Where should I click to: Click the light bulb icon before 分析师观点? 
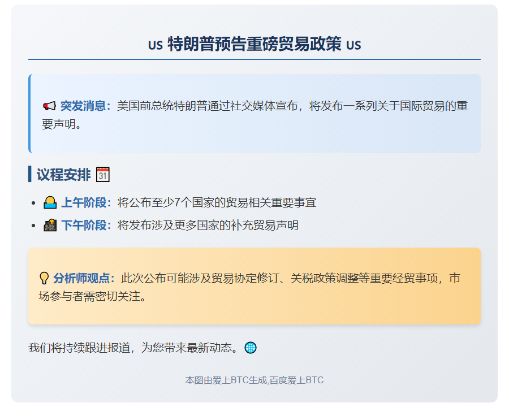44,278
